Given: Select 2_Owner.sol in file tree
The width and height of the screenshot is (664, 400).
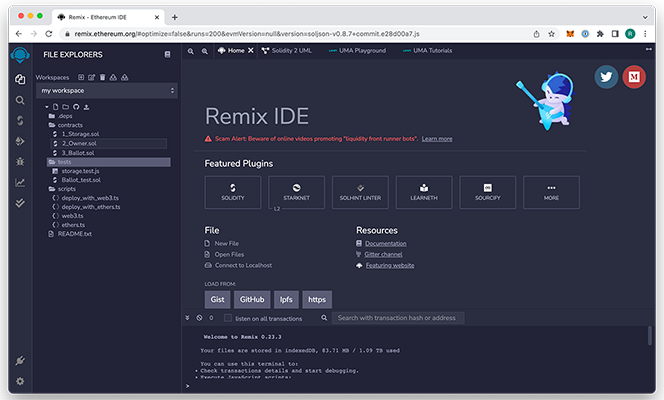Looking at the screenshot, I should tap(108, 143).
